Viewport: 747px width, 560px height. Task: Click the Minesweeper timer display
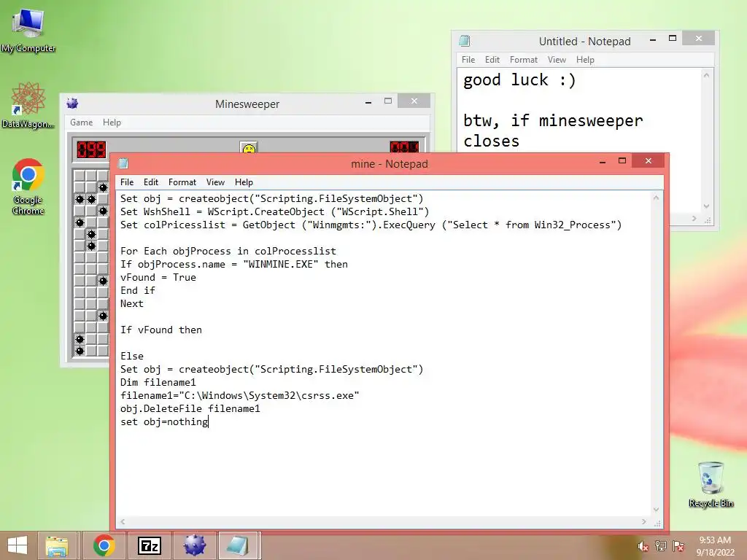404,147
